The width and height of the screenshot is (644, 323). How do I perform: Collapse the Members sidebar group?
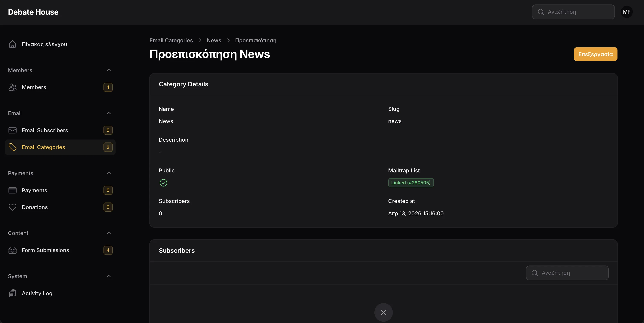(109, 70)
